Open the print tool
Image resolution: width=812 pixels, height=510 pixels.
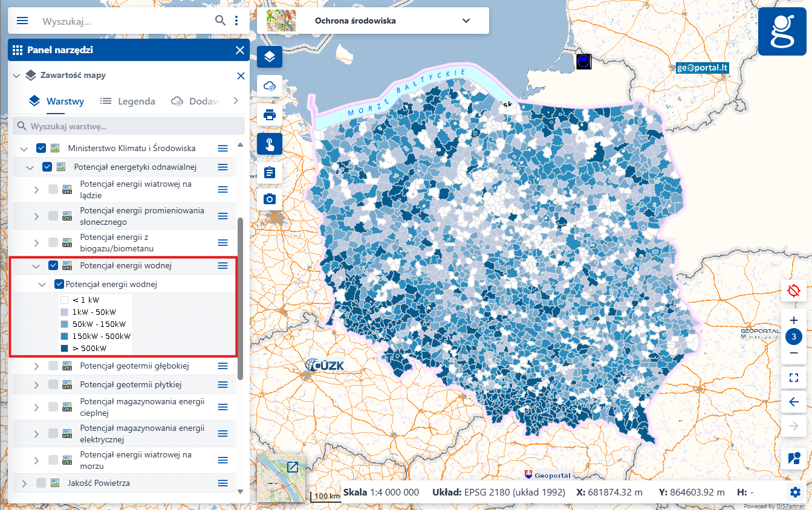(x=269, y=115)
